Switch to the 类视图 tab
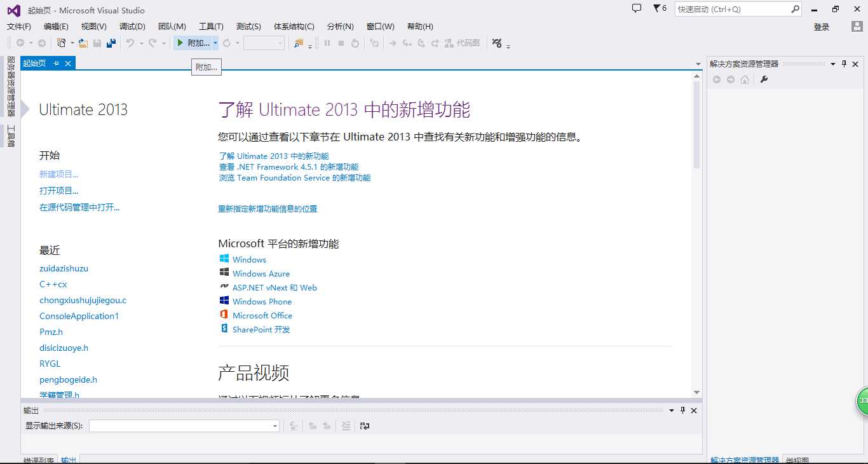The image size is (868, 464). point(797,460)
